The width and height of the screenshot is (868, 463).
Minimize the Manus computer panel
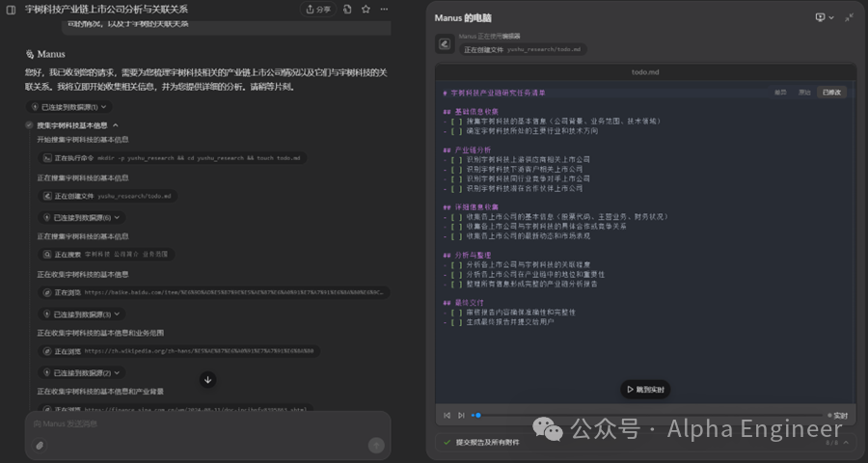point(849,17)
